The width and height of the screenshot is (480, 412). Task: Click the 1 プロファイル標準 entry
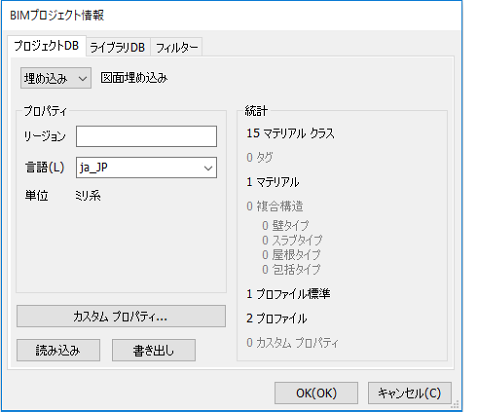click(x=288, y=294)
